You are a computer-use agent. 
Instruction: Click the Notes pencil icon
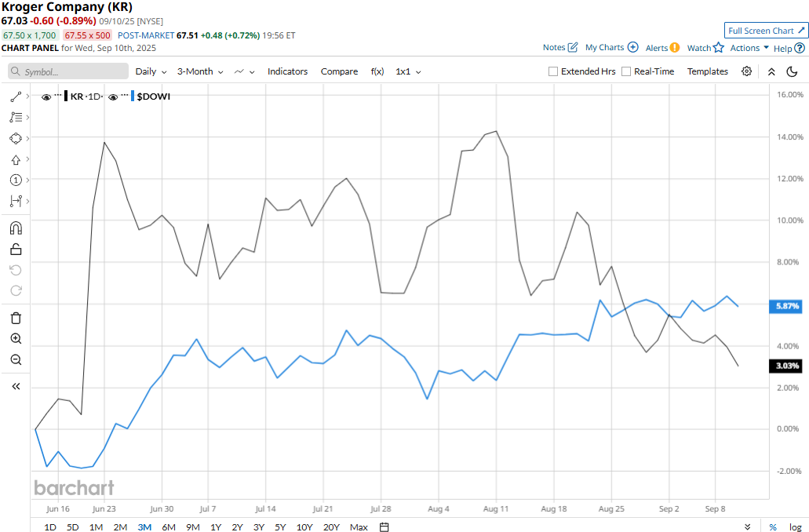(x=573, y=48)
